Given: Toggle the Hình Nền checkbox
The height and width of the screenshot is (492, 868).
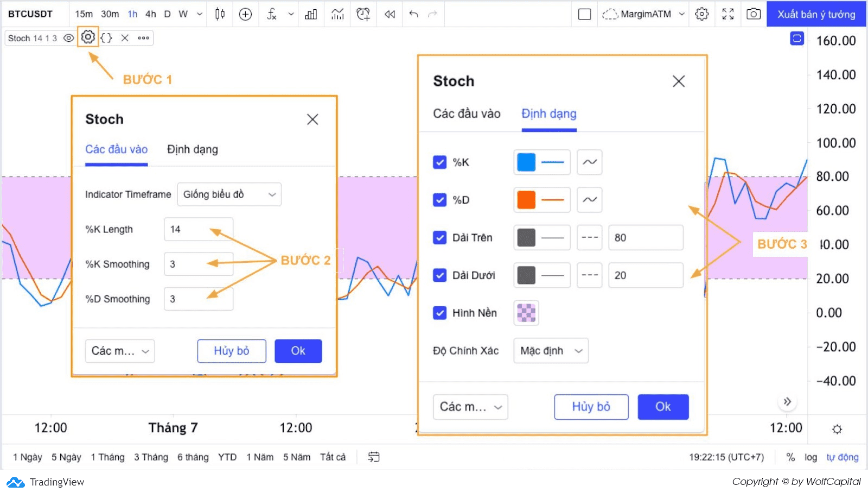Looking at the screenshot, I should tap(439, 313).
